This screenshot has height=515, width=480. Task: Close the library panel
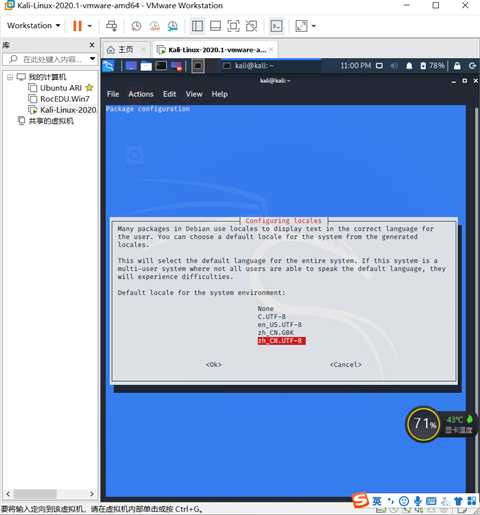click(92, 45)
